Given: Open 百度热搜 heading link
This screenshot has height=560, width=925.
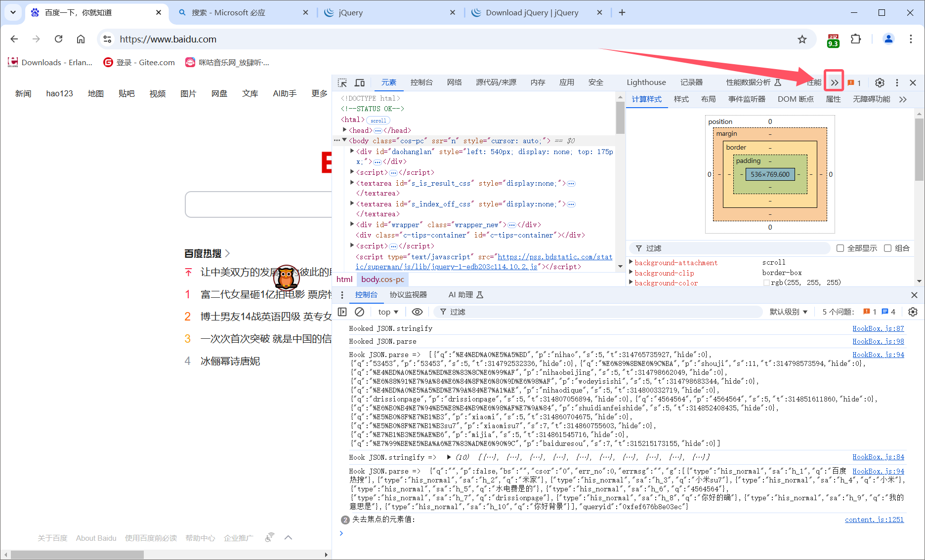Looking at the screenshot, I should tap(207, 253).
